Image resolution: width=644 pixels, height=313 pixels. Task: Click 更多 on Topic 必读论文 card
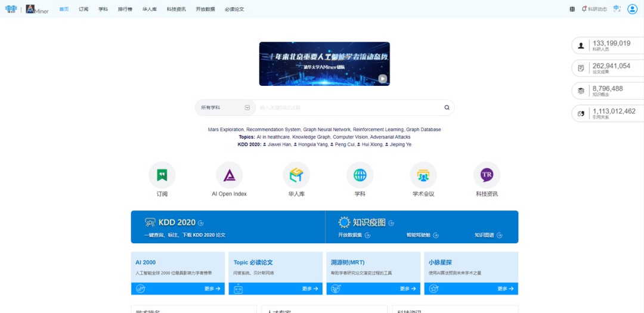[x=310, y=289]
